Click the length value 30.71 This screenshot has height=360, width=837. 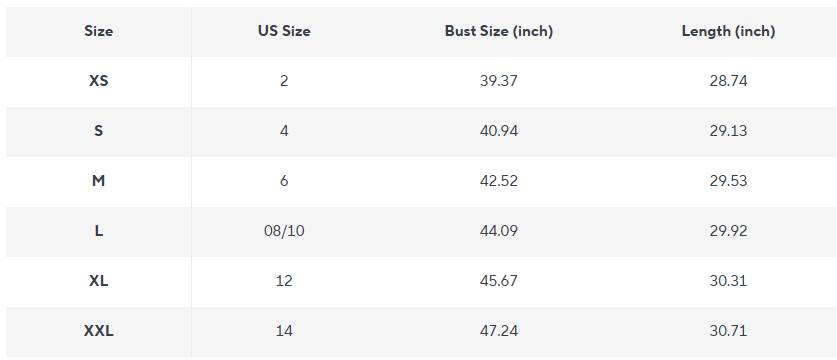[x=728, y=331]
